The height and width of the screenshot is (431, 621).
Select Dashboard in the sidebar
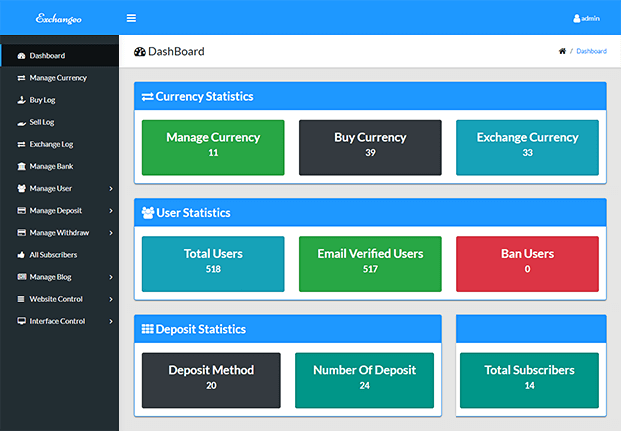(59, 55)
